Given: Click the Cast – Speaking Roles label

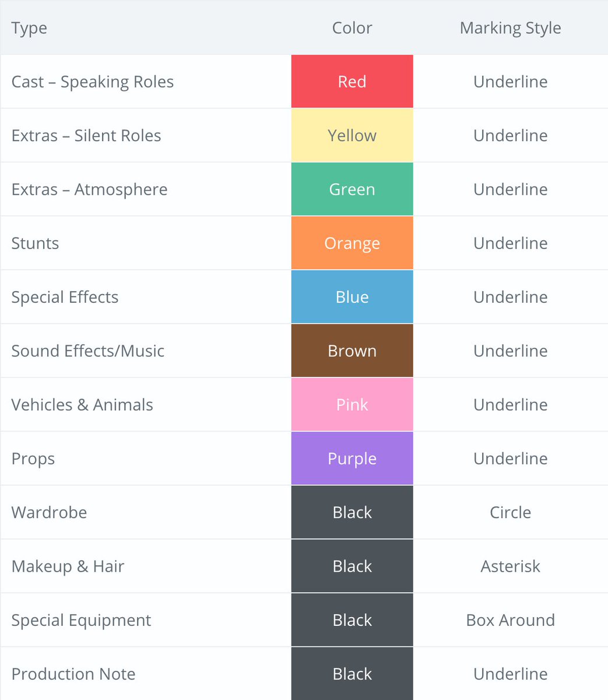Looking at the screenshot, I should tap(93, 82).
